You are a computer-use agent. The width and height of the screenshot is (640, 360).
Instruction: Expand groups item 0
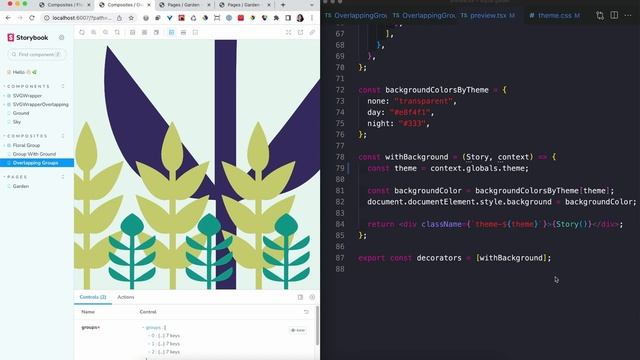pyautogui.click(x=164, y=336)
